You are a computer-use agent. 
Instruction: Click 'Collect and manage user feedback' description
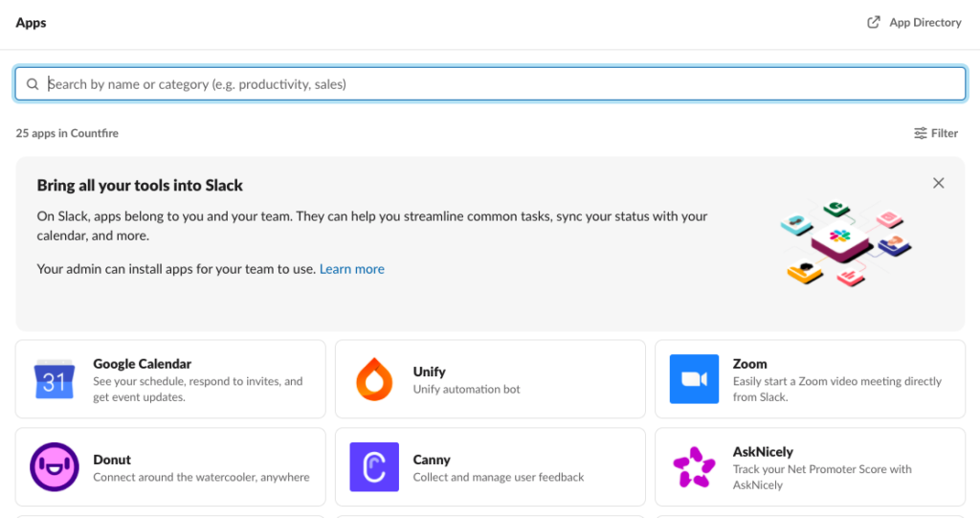tap(498, 477)
